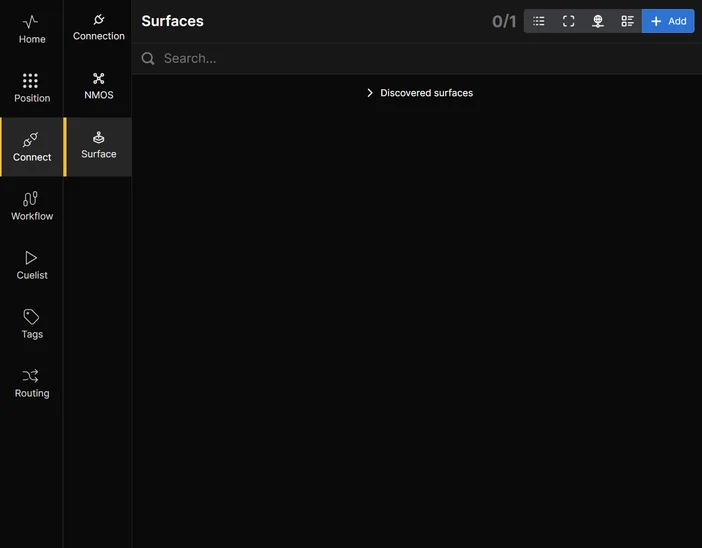Switch to the NMOS sub-tab
Viewport: 702px width, 548px height.
coord(98,86)
